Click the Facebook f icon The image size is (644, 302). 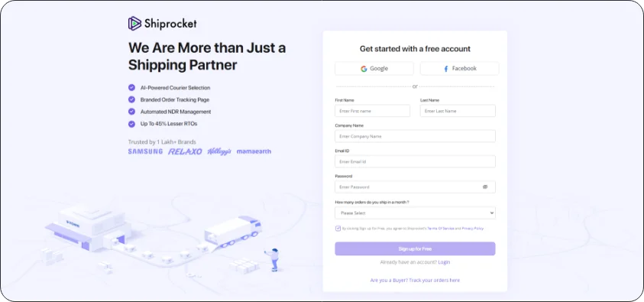click(x=446, y=69)
